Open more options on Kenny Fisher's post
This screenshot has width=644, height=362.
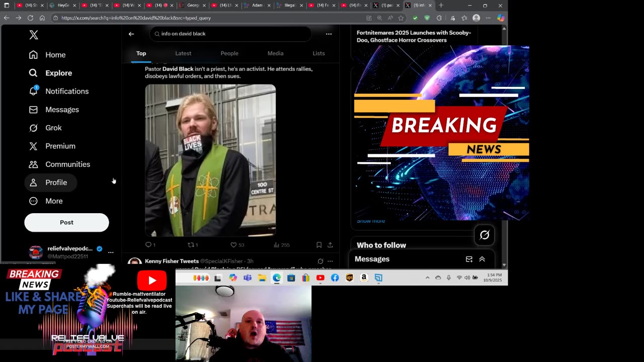(330, 261)
